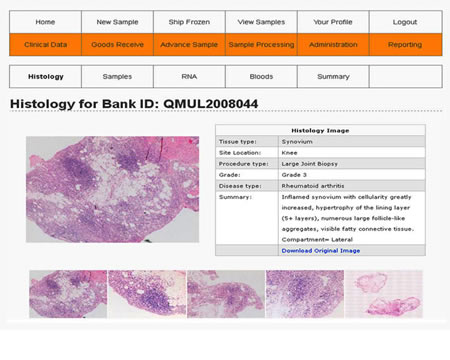450x360 pixels.
Task: Select the third histology thumbnail
Action: point(226,294)
